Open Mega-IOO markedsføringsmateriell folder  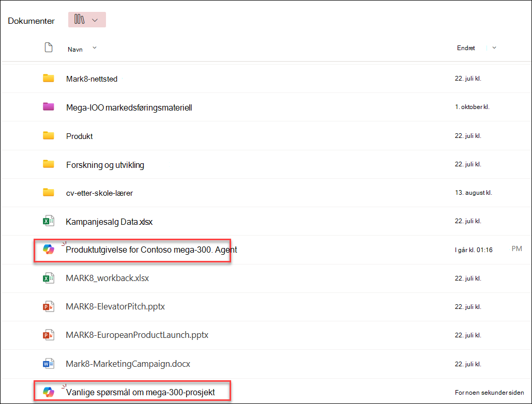[129, 108]
